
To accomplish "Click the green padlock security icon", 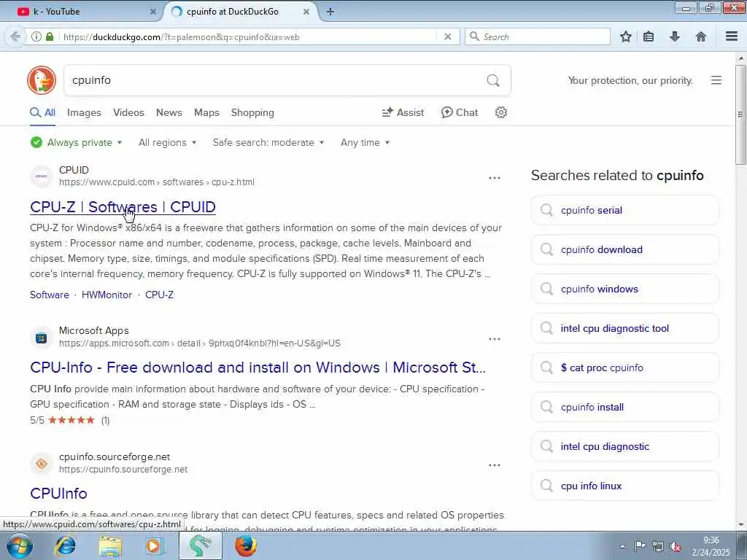I will pyautogui.click(x=50, y=36).
